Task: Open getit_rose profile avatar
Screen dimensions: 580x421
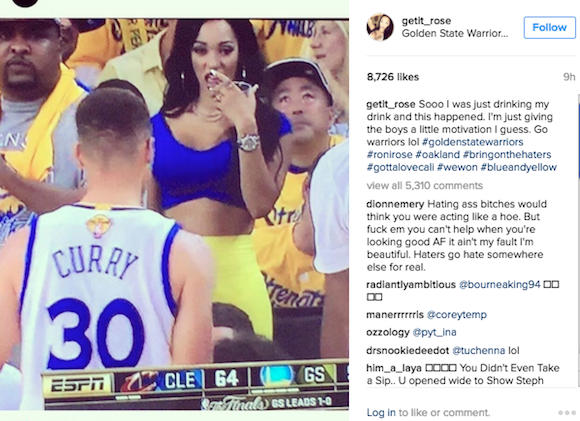Action: [380, 27]
